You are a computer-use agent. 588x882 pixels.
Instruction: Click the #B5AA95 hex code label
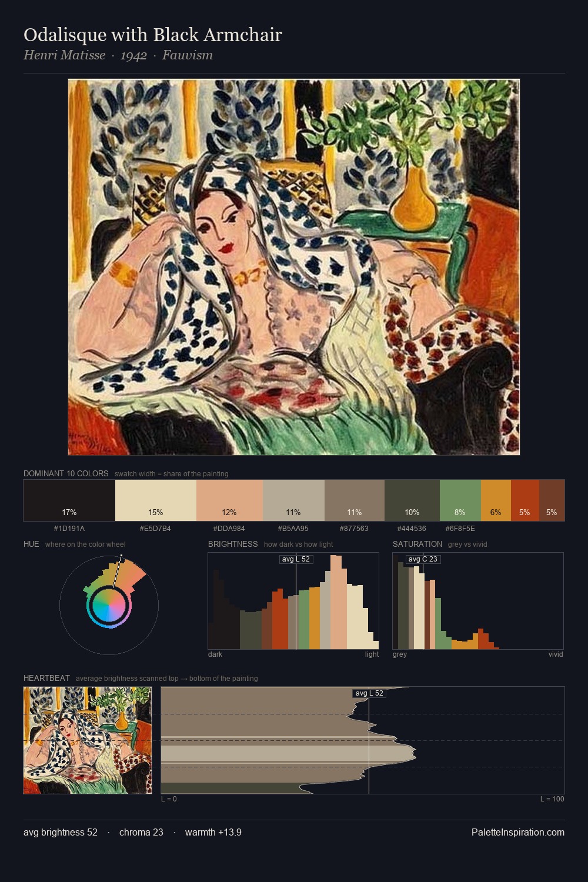coord(293,529)
